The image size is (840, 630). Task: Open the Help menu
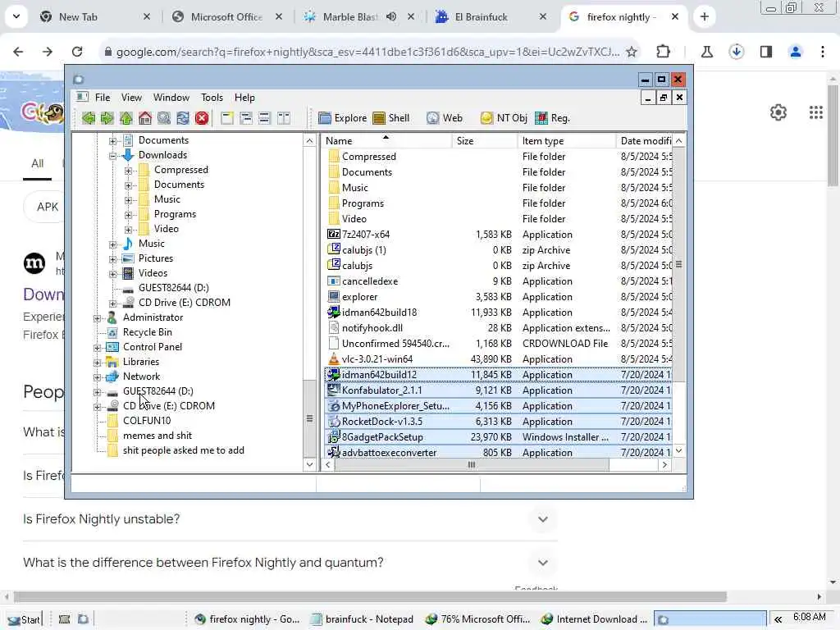(x=244, y=98)
